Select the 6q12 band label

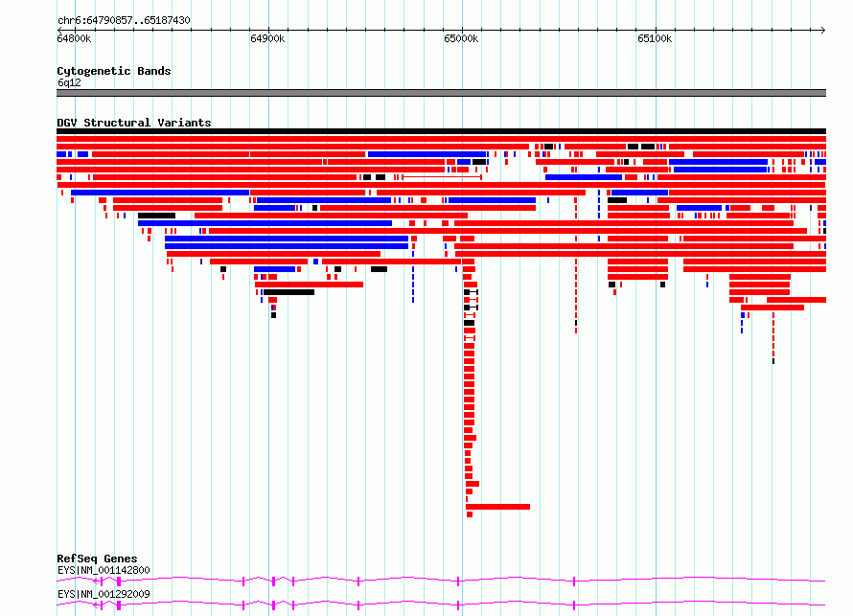point(69,82)
